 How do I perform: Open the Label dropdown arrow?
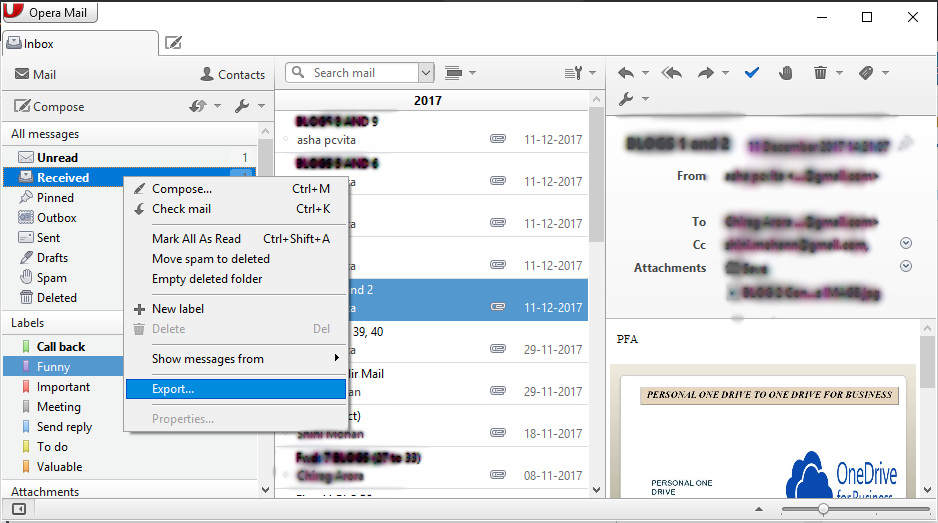[x=885, y=73]
